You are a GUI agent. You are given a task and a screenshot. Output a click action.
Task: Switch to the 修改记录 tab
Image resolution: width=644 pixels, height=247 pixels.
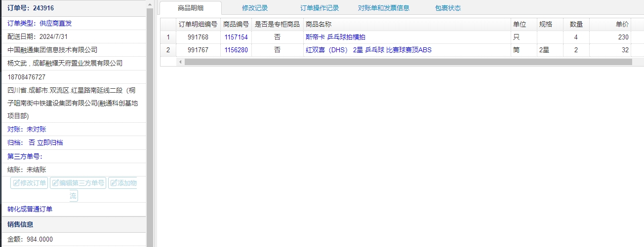pyautogui.click(x=255, y=8)
